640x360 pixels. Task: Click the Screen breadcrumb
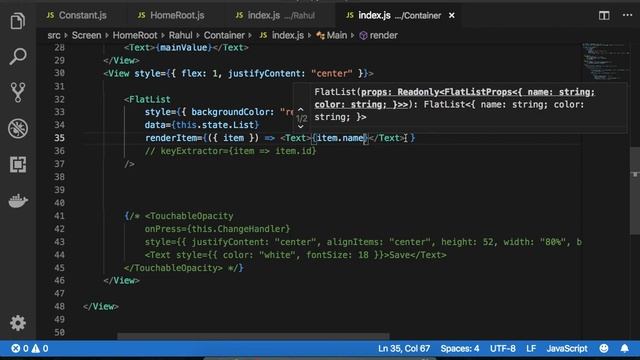click(x=86, y=36)
